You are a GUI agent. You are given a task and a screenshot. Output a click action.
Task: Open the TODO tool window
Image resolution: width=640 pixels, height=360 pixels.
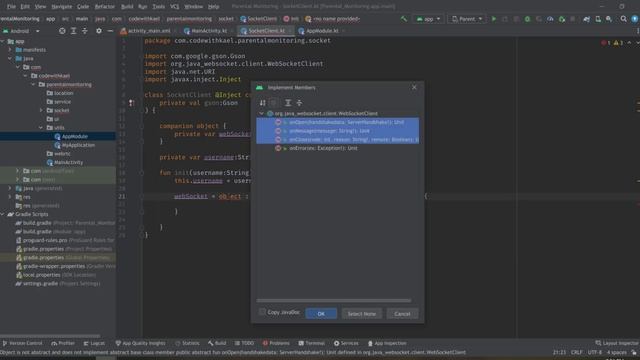[244, 343]
